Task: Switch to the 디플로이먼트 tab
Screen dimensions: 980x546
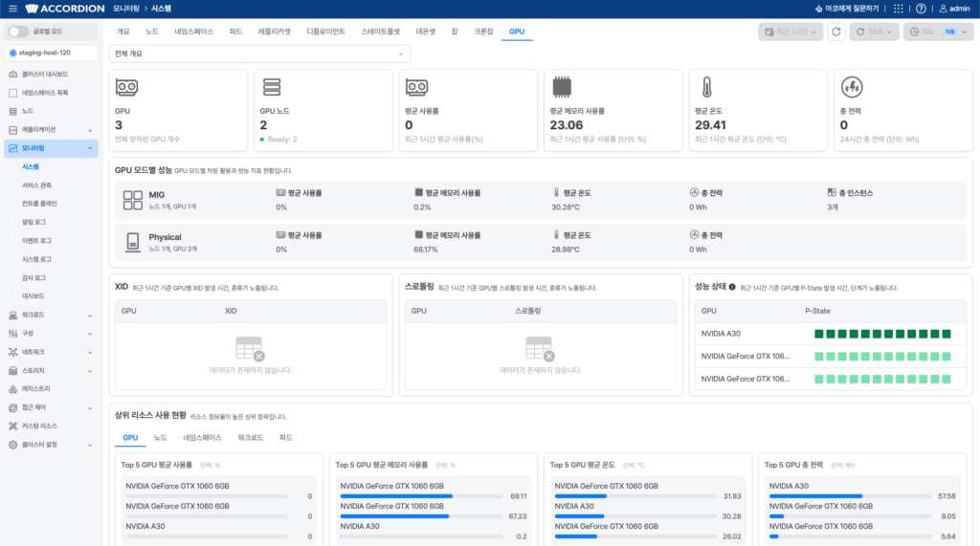Action: [x=325, y=32]
